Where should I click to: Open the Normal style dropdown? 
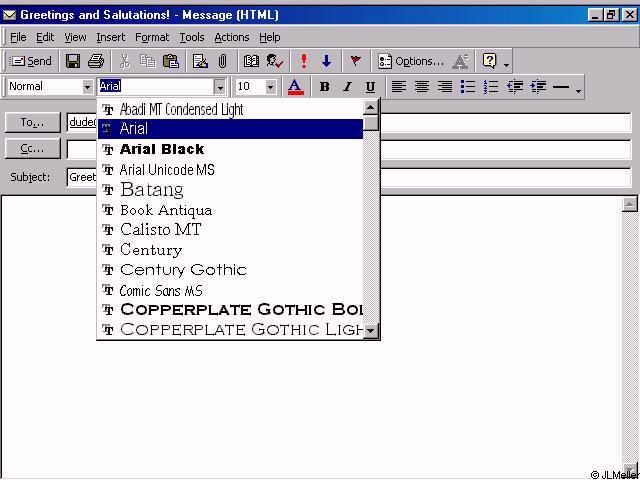click(x=87, y=87)
